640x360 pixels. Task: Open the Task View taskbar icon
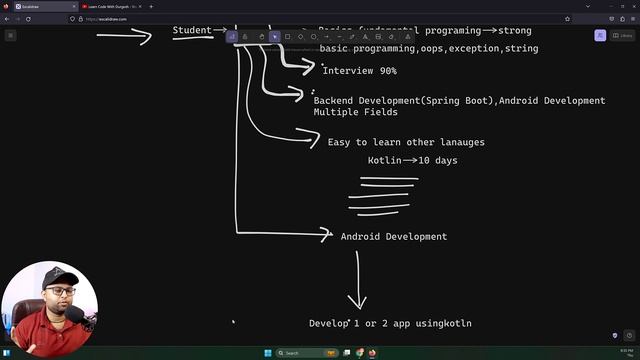point(347,353)
